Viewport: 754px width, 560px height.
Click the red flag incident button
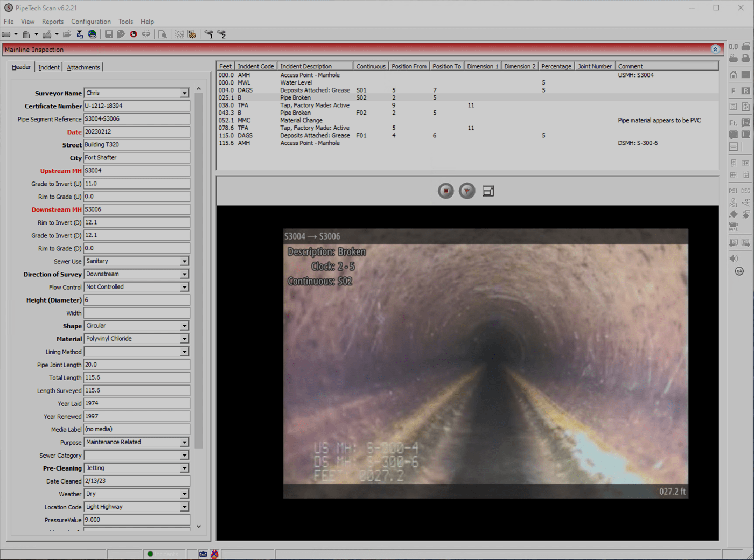point(467,191)
